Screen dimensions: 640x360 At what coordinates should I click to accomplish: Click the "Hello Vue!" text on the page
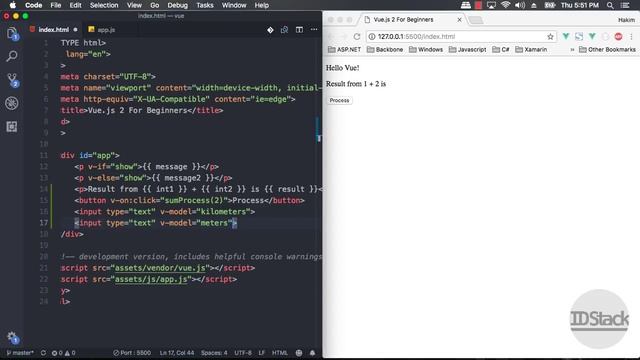(x=342, y=68)
